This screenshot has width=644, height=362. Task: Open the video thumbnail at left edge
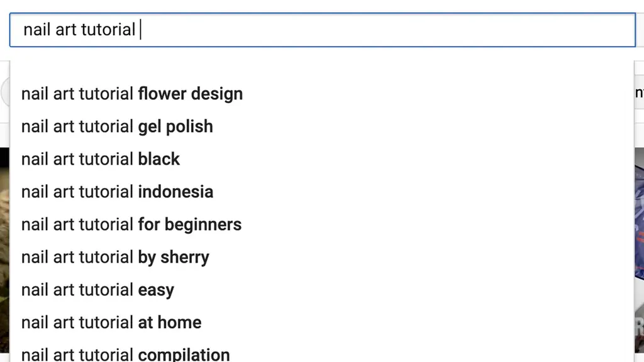point(4,250)
